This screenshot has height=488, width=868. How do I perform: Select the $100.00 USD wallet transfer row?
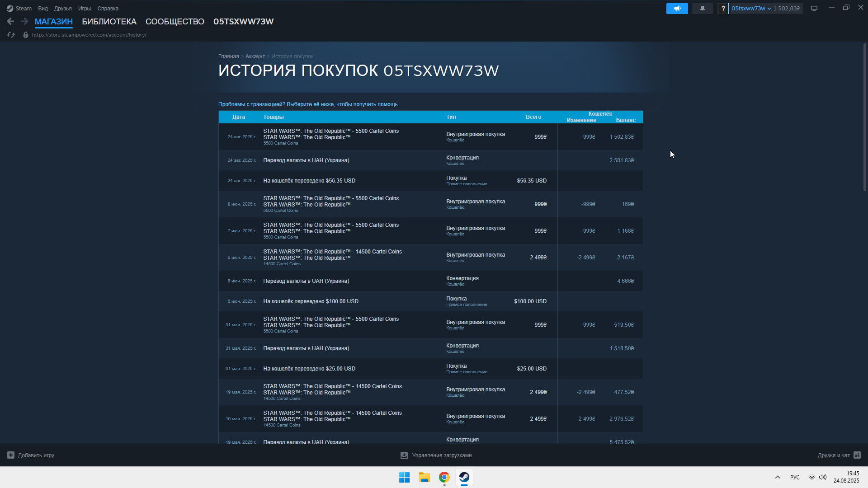(x=430, y=301)
